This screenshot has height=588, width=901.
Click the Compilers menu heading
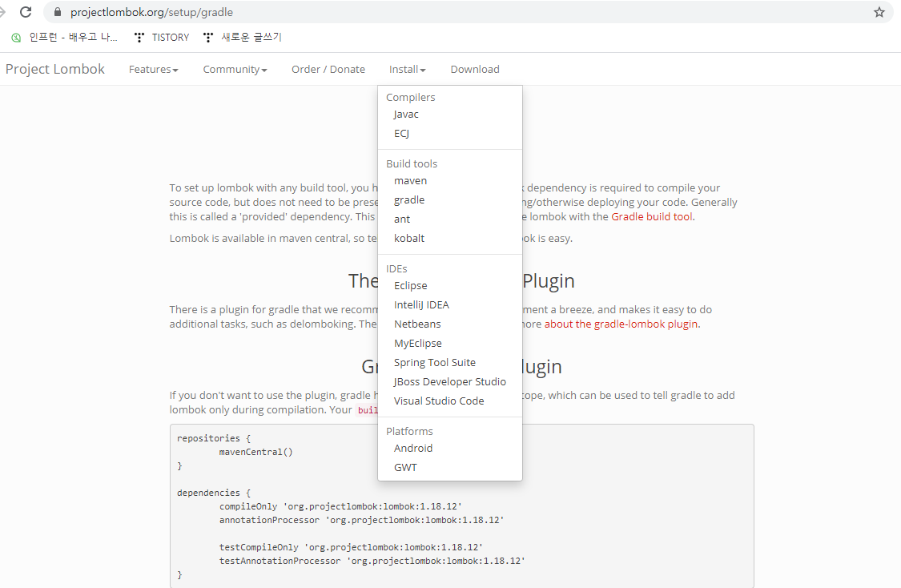click(411, 97)
